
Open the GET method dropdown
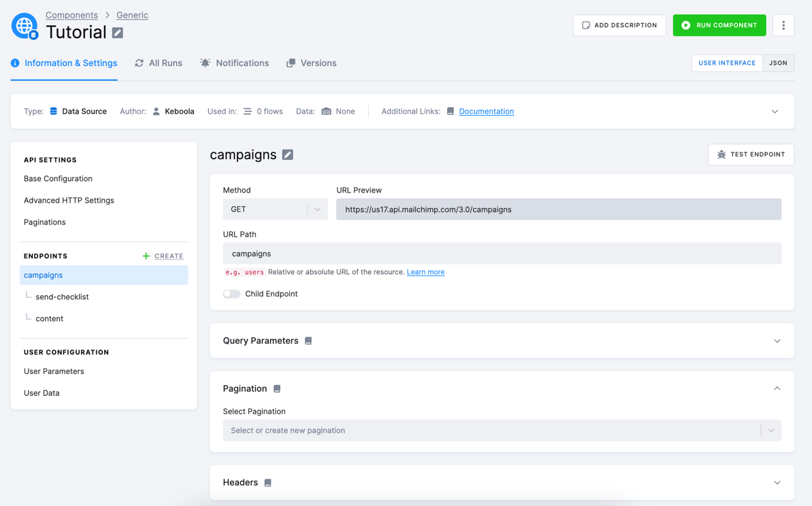275,209
